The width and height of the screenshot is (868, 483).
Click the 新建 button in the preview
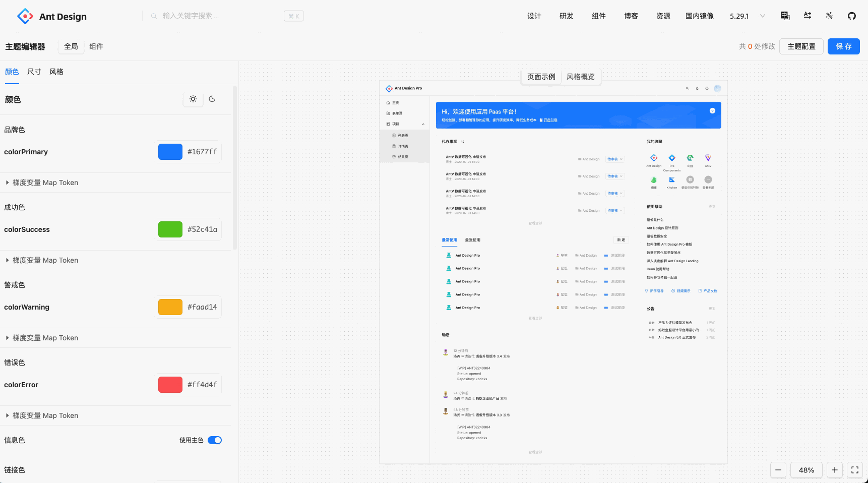click(621, 240)
